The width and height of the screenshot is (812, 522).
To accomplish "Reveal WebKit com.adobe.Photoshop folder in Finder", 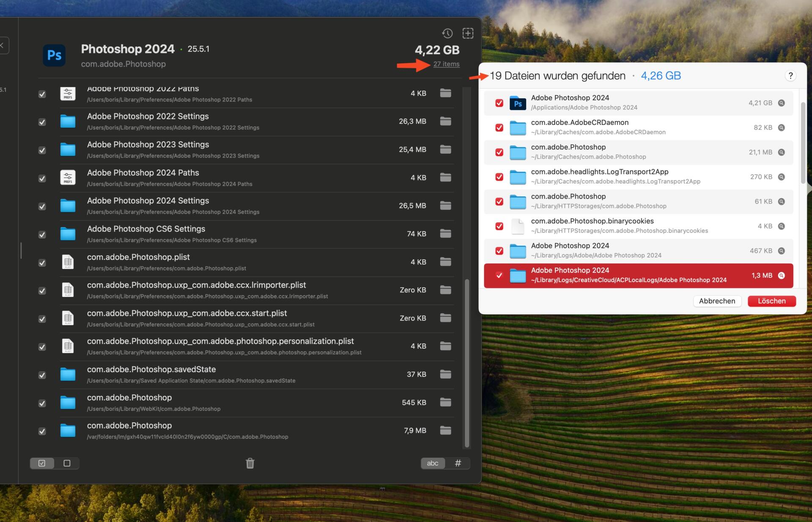I will click(445, 402).
